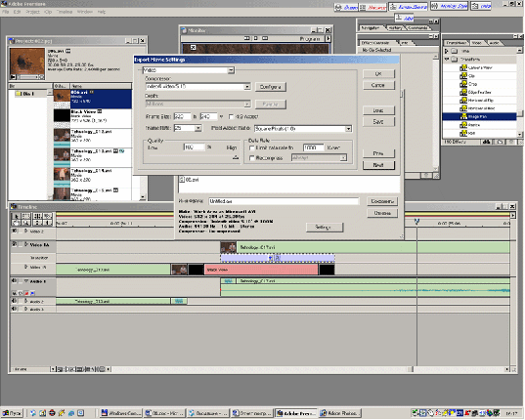Open the Windows Commander taskbar button
This screenshot has width=525, height=420.
point(121,413)
